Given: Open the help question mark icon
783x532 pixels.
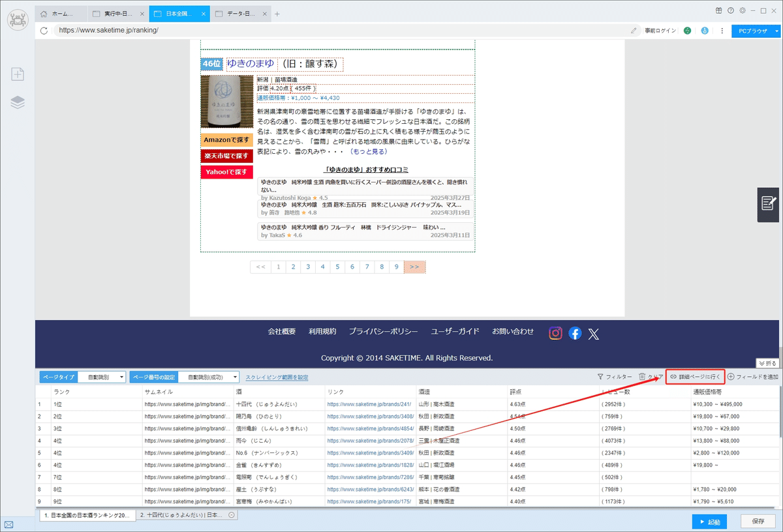Looking at the screenshot, I should [730, 10].
